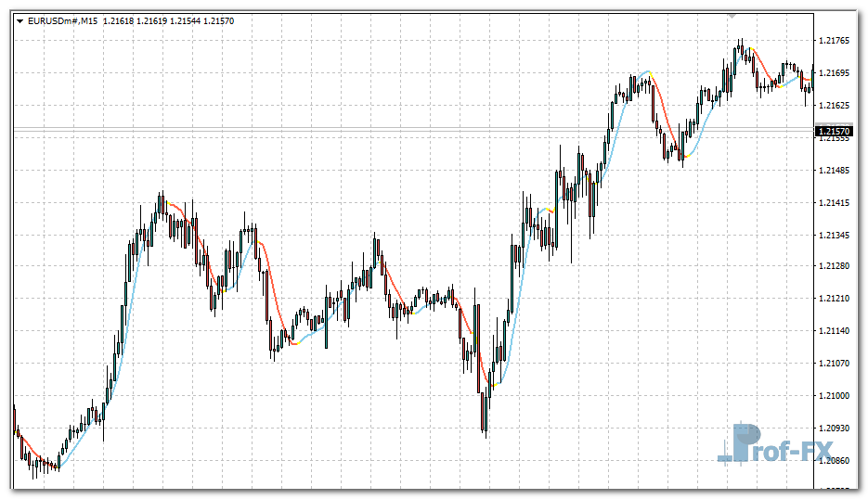This screenshot has height=499, width=868.
Task: Click the 1.21070 price scale label
Action: 836,363
